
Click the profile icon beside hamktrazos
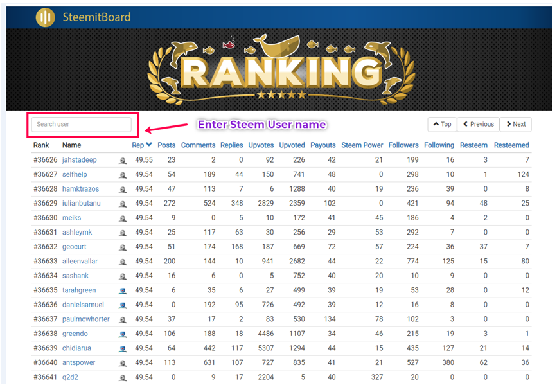123,190
